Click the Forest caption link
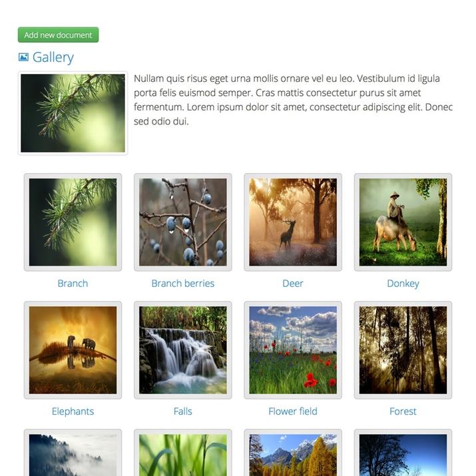 (x=403, y=411)
